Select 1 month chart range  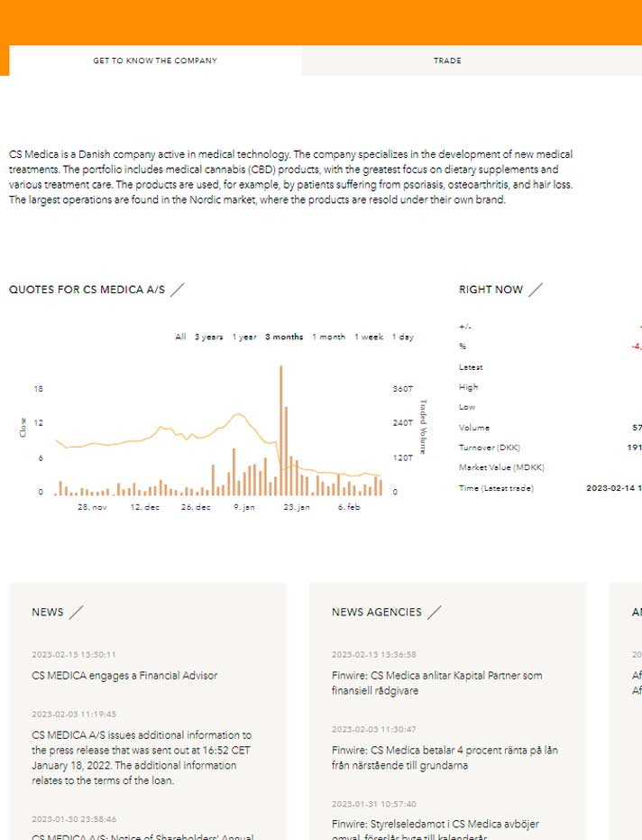click(x=329, y=337)
